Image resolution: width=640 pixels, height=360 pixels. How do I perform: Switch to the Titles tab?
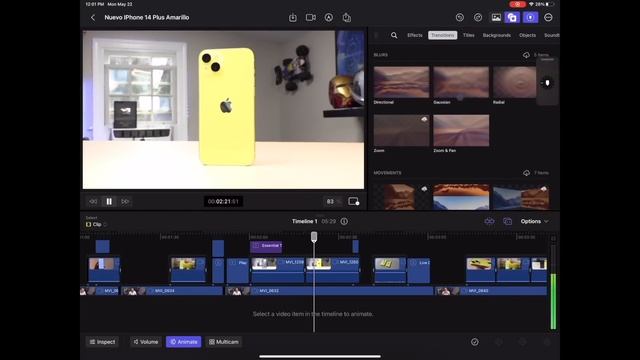pos(469,36)
